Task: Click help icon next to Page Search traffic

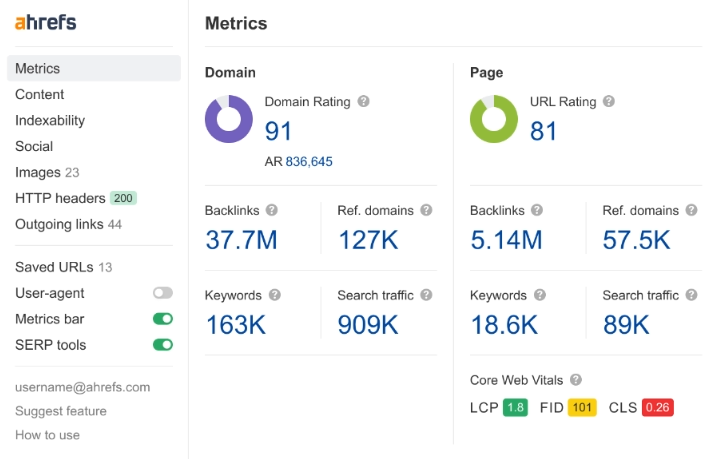Action: 692,296
